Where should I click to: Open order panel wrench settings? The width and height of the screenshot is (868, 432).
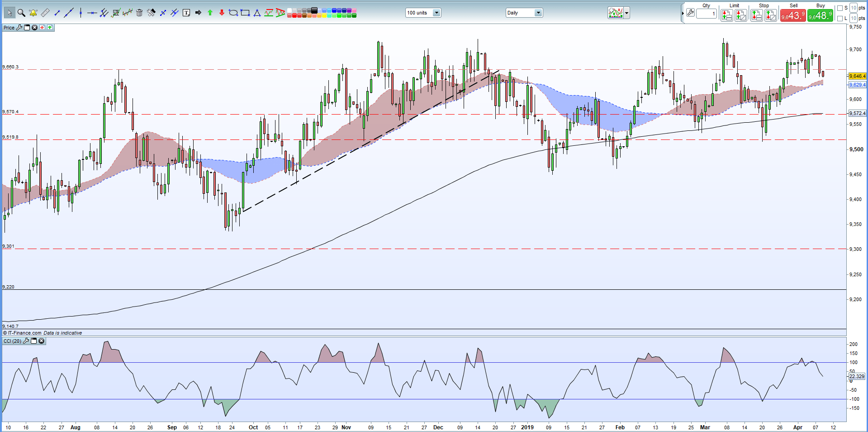click(x=690, y=13)
